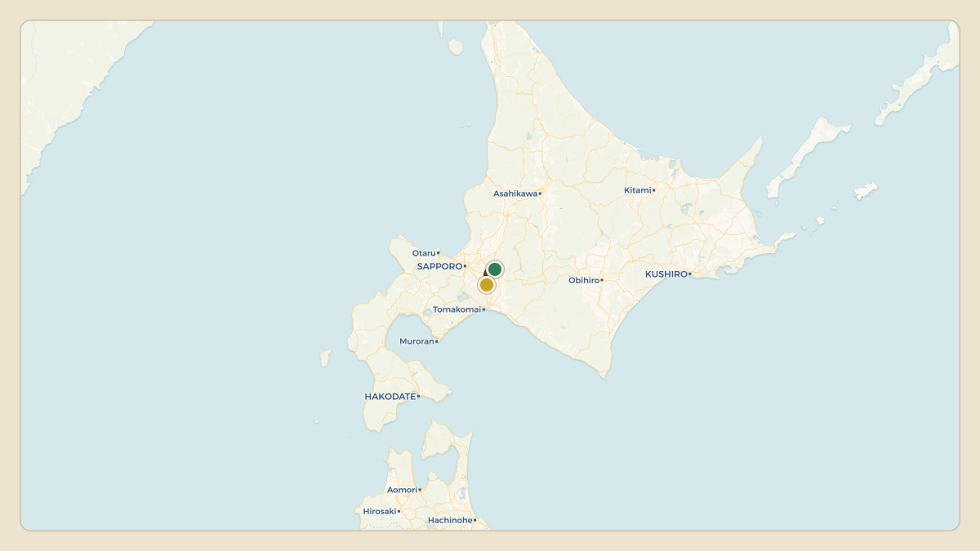Select the KUSHIRO city label
980x551 pixels.
666,274
